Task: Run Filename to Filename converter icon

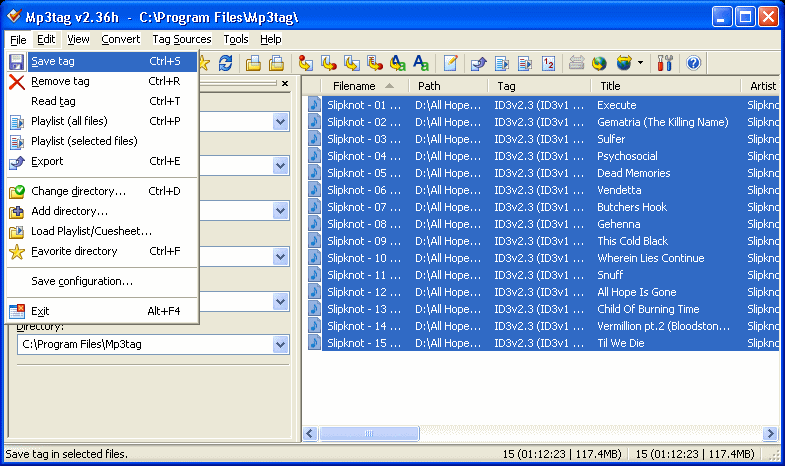Action: [351, 63]
